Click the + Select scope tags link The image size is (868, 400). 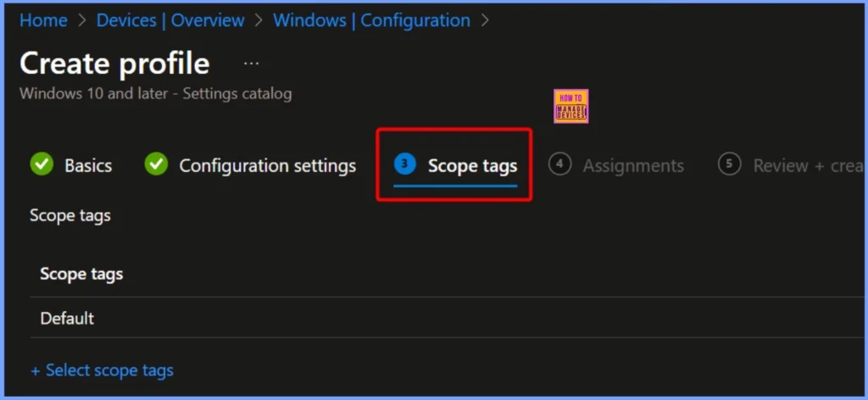(102, 370)
